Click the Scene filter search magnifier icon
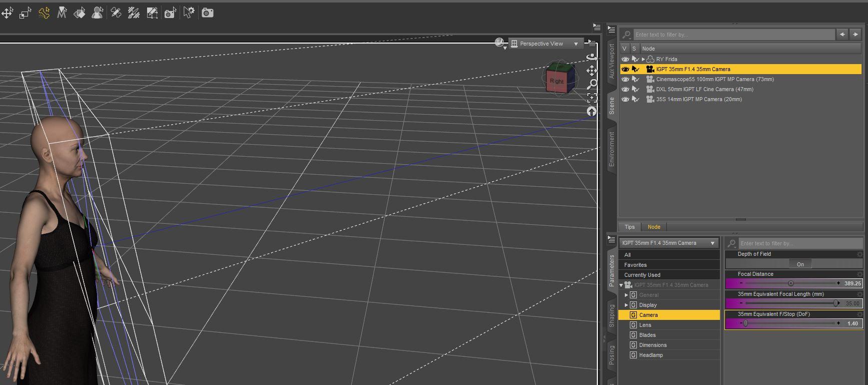This screenshot has width=868, height=385. tap(627, 35)
